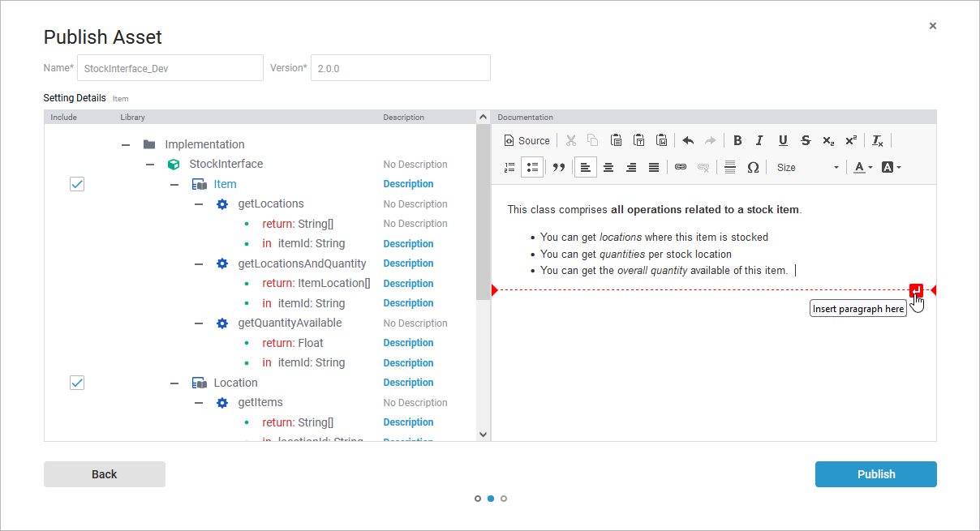Insert a special character (Omega icon)
The width and height of the screenshot is (980, 531).
(753, 167)
